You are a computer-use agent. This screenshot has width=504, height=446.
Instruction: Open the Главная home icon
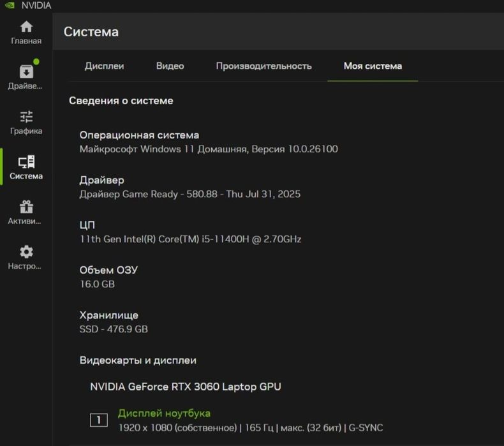tap(26, 27)
